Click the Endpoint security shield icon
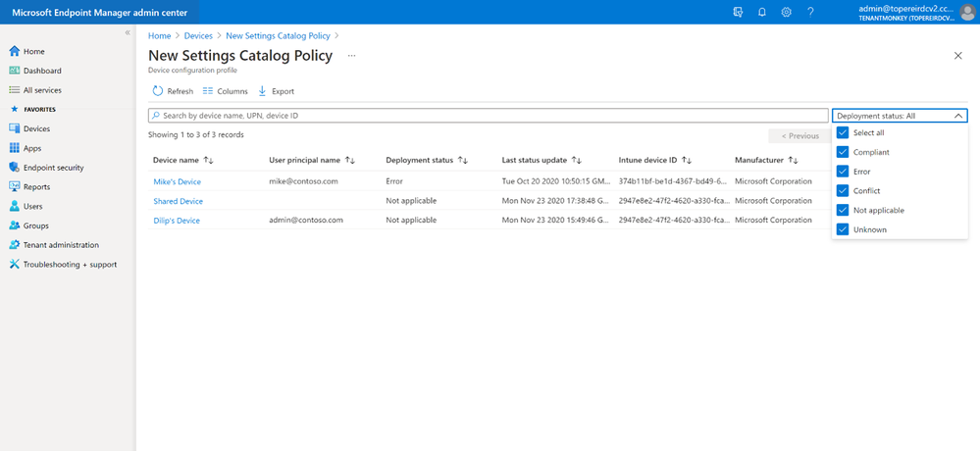 pyautogui.click(x=15, y=168)
